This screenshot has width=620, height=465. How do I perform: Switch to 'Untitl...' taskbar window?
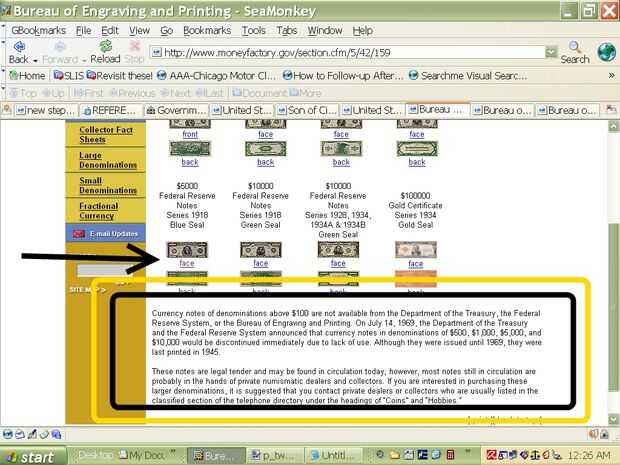pyautogui.click(x=335, y=456)
